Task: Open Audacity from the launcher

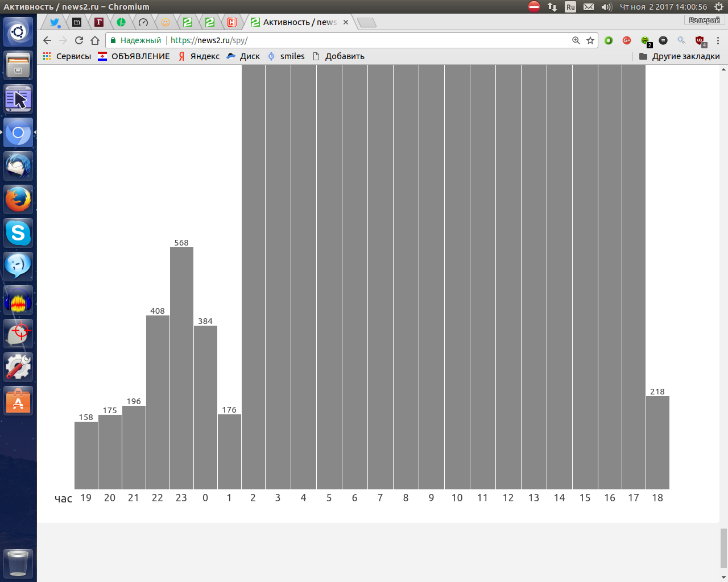Action: click(18, 301)
